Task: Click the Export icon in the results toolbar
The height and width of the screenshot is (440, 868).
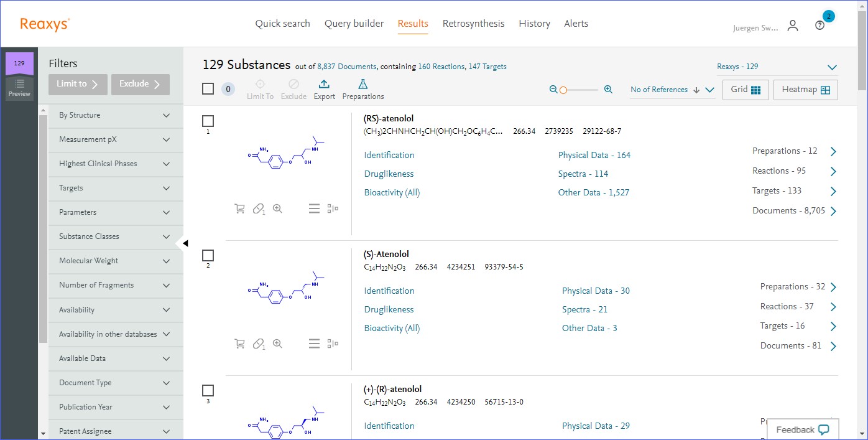Action: point(324,85)
